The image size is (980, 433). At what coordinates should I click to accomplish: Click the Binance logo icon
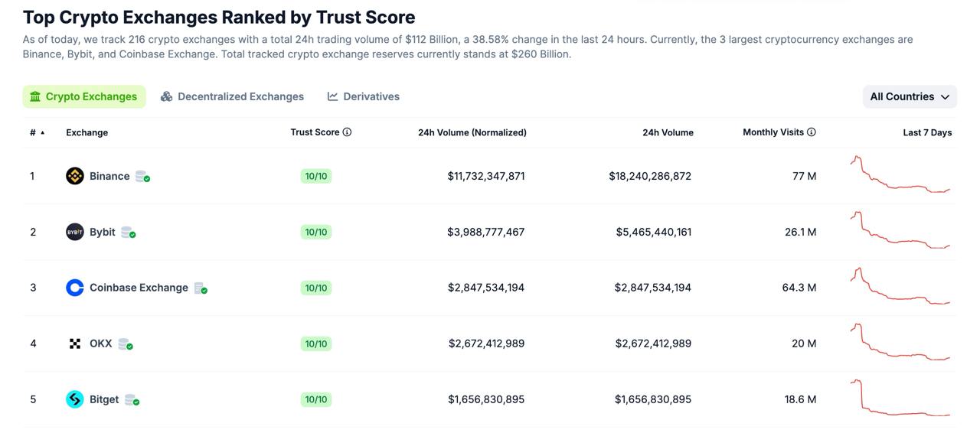[x=74, y=176]
